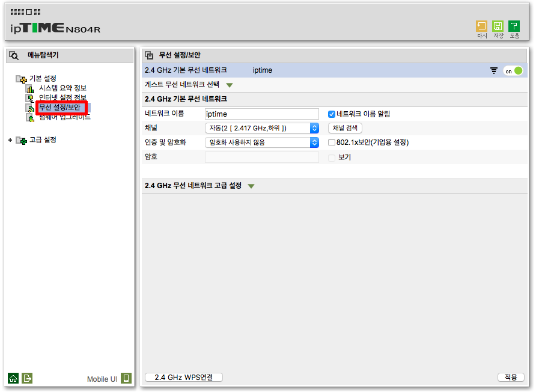This screenshot has height=392, width=536.
Task: Expand the 고급 설정 tree node plus sign
Action: [10, 140]
